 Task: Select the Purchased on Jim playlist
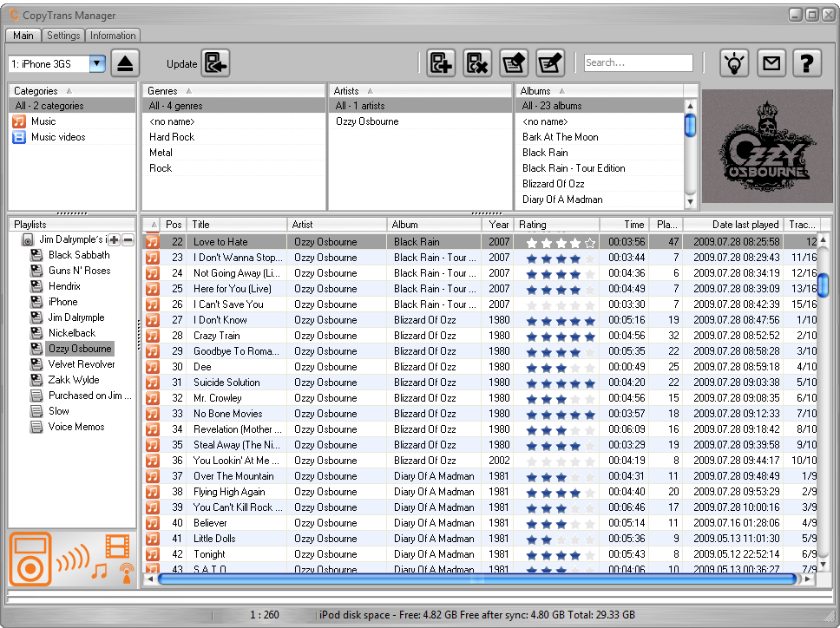click(x=89, y=396)
